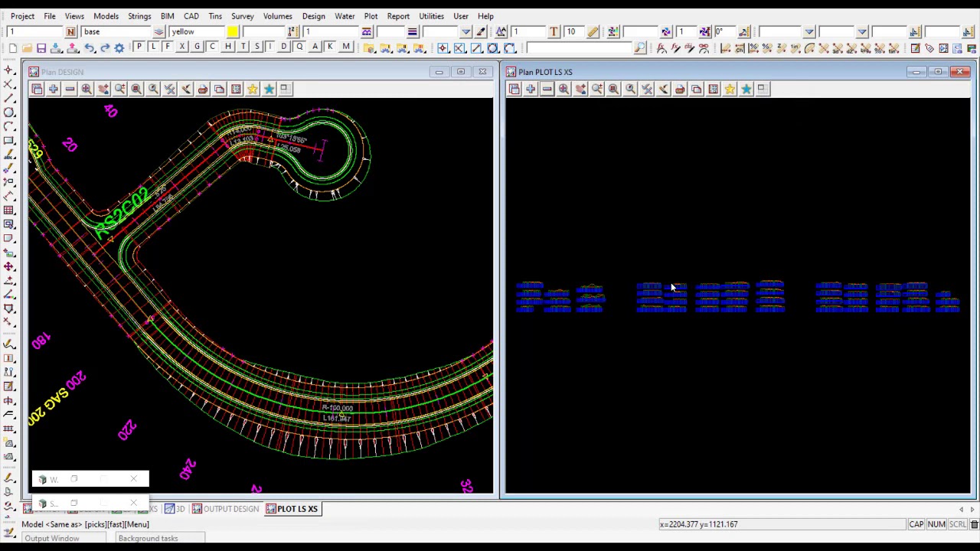Click the Redo arrow icon

pos(104,48)
